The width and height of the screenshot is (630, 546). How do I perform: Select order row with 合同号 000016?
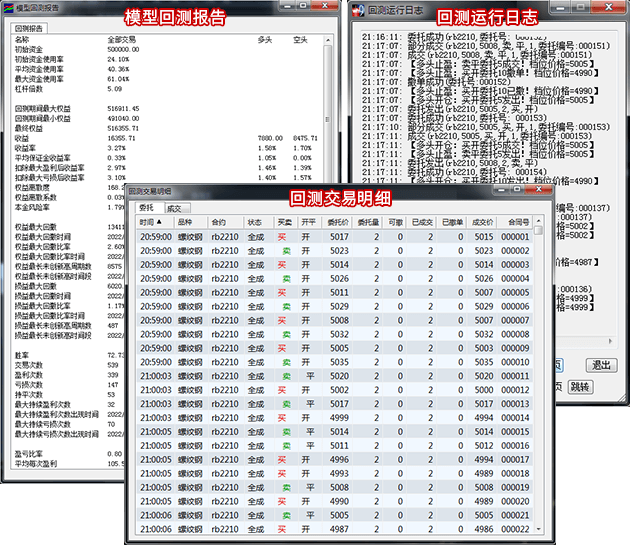click(335, 446)
